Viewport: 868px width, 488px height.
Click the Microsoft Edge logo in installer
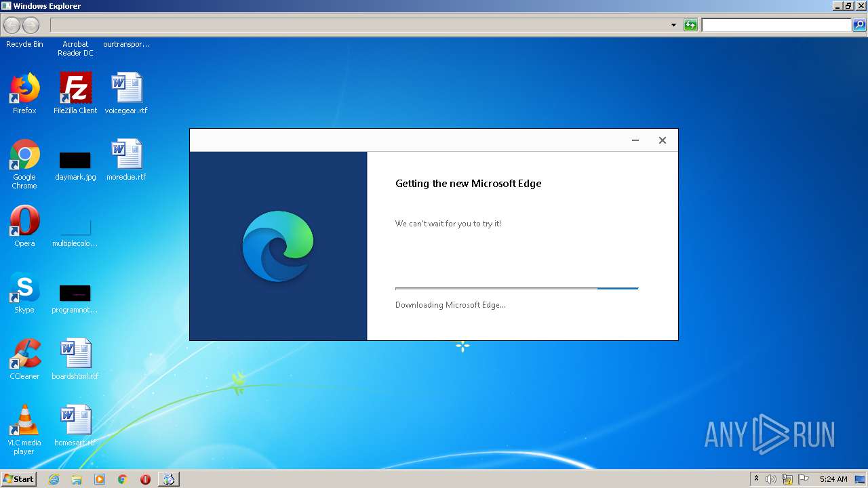click(x=278, y=246)
